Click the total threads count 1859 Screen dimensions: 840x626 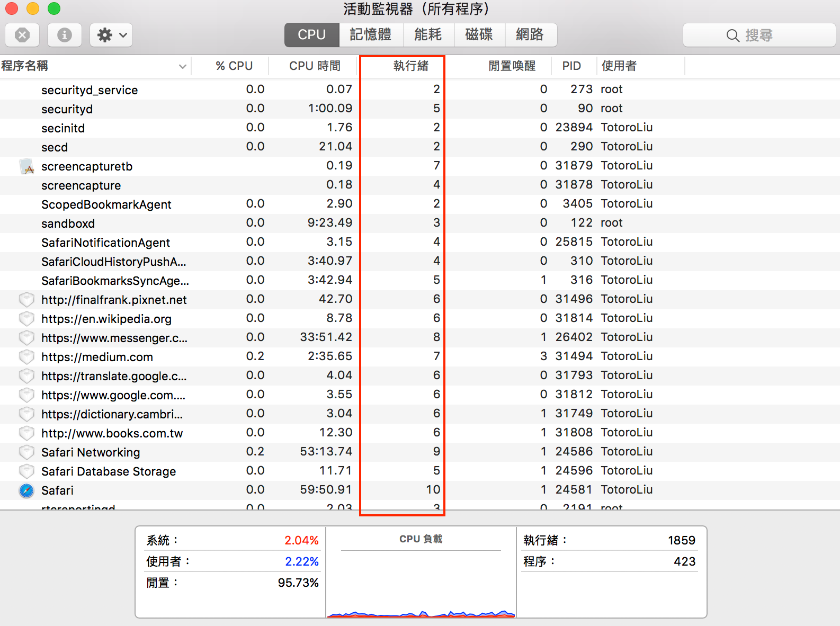pos(681,540)
